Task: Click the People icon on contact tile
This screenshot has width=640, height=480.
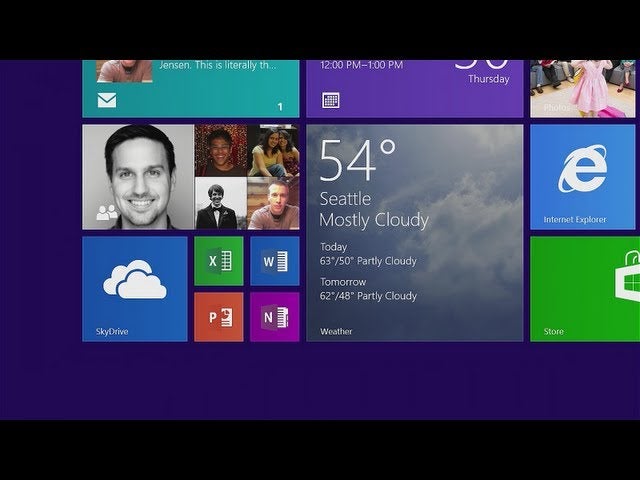Action: [106, 212]
